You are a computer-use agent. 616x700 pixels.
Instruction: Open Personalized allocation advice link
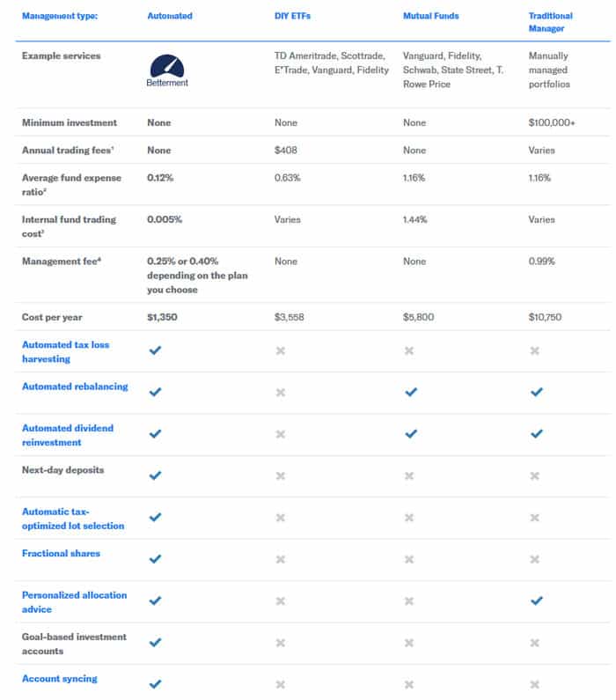pos(74,601)
